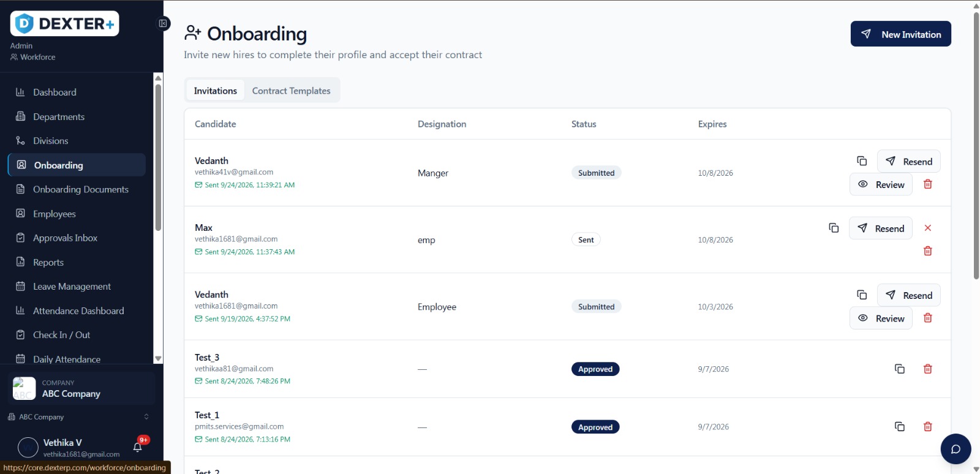Expand the ABC Company switcher dropdown
This screenshot has height=474, width=980.
78,417
